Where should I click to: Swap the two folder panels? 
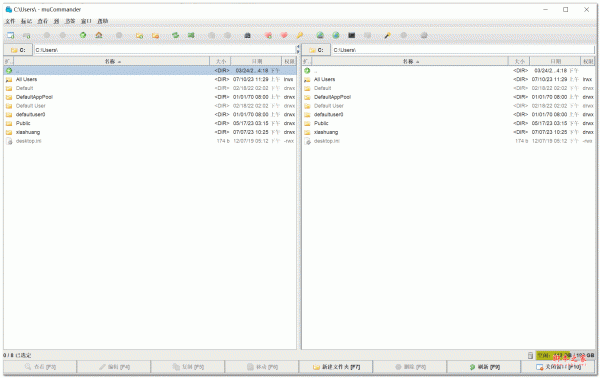[175, 35]
